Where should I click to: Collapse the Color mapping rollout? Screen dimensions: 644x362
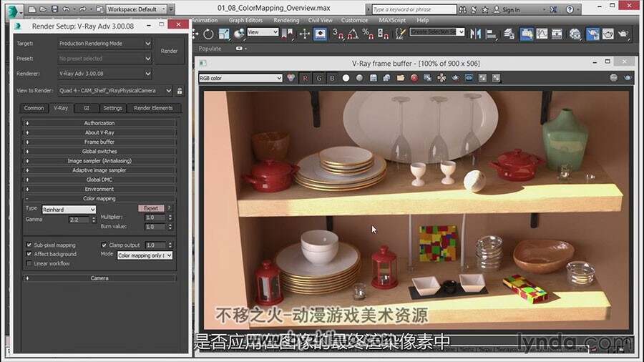99,199
